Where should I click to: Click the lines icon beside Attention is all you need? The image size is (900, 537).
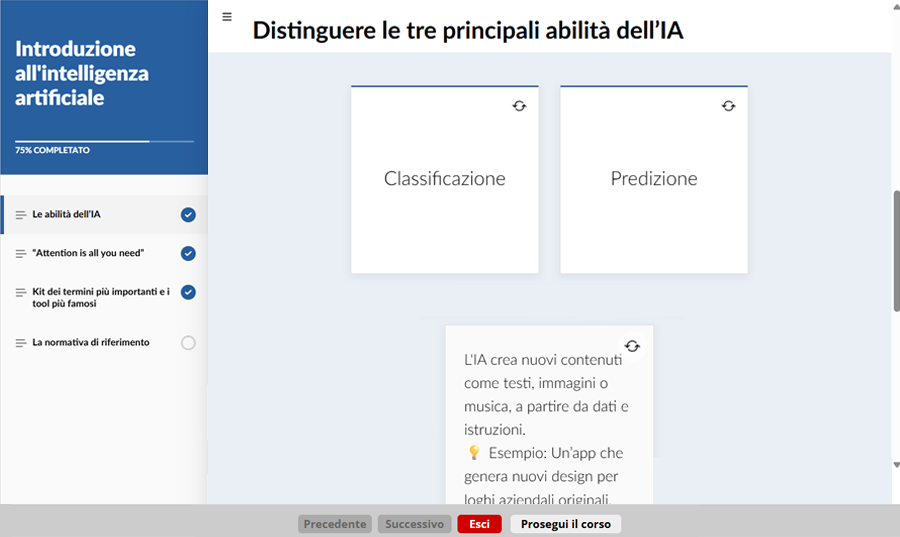click(x=21, y=254)
